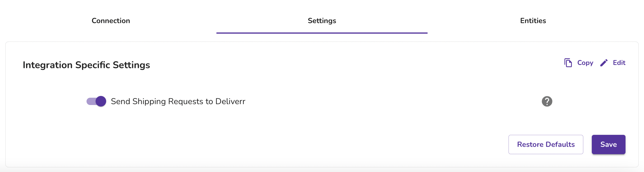Click the Edit pencil icon

[604, 63]
